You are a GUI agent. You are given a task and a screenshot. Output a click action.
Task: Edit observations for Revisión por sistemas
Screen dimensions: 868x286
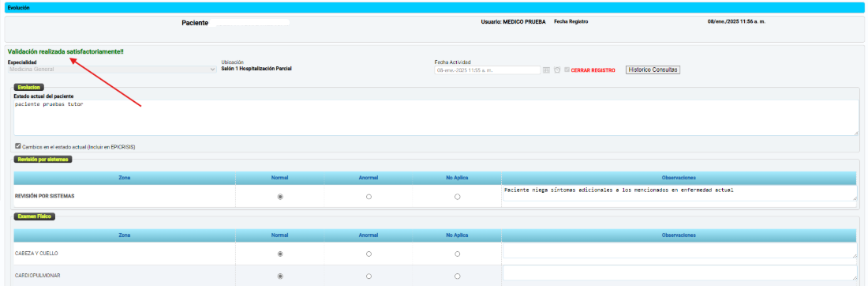coord(679,194)
